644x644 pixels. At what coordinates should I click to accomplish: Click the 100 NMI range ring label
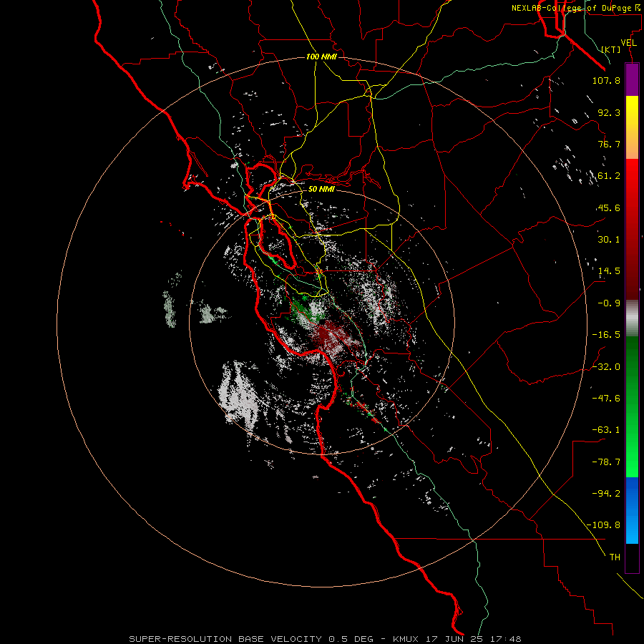321,57
